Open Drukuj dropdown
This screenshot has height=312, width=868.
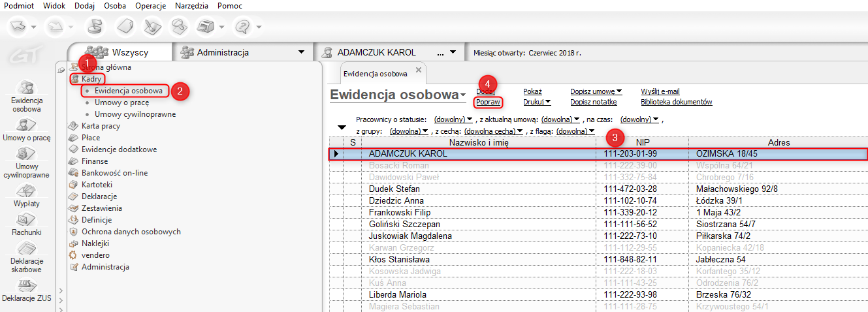[x=537, y=102]
